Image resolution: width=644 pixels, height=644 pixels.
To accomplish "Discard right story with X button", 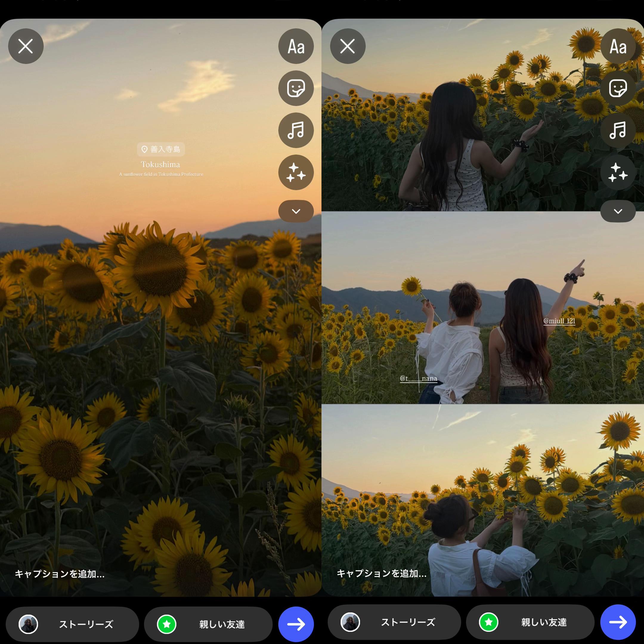I will (x=348, y=46).
